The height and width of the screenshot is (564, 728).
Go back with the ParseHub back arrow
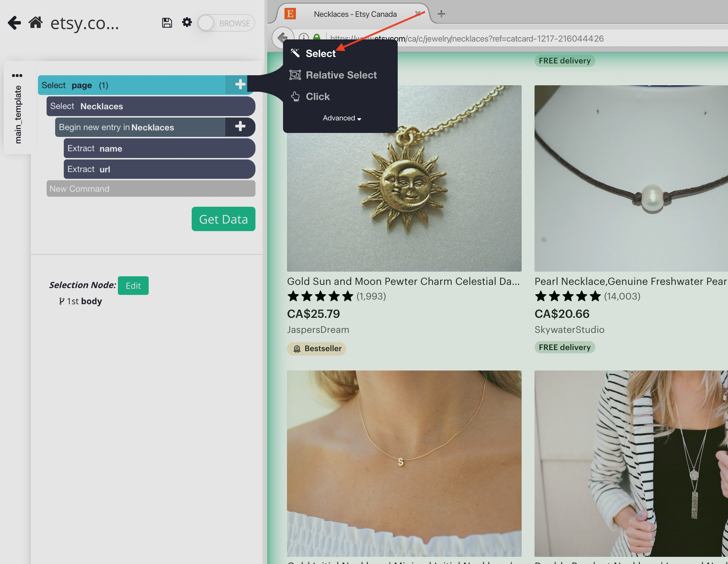pyautogui.click(x=14, y=23)
